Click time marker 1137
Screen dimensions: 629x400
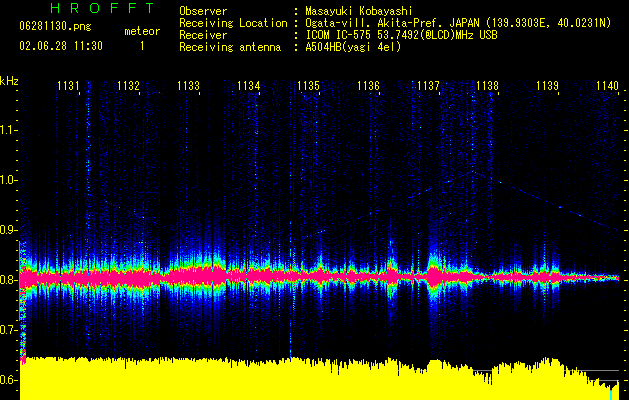pyautogui.click(x=428, y=85)
